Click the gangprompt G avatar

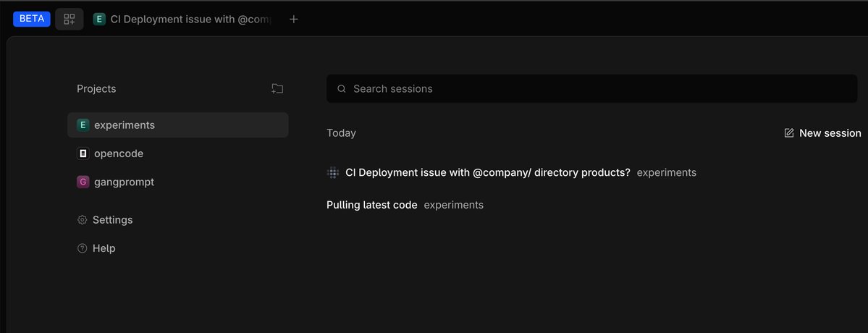(x=83, y=182)
